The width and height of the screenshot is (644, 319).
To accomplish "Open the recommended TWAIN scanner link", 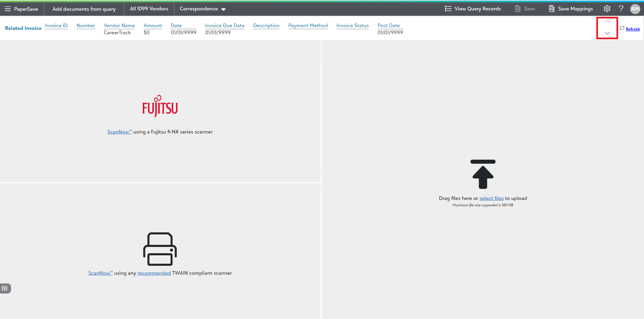I will pos(154,273).
